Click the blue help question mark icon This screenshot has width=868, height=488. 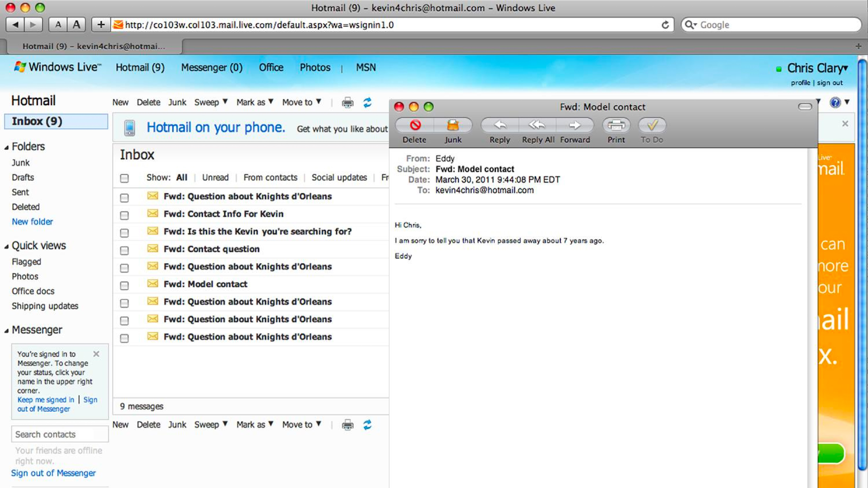[835, 102]
